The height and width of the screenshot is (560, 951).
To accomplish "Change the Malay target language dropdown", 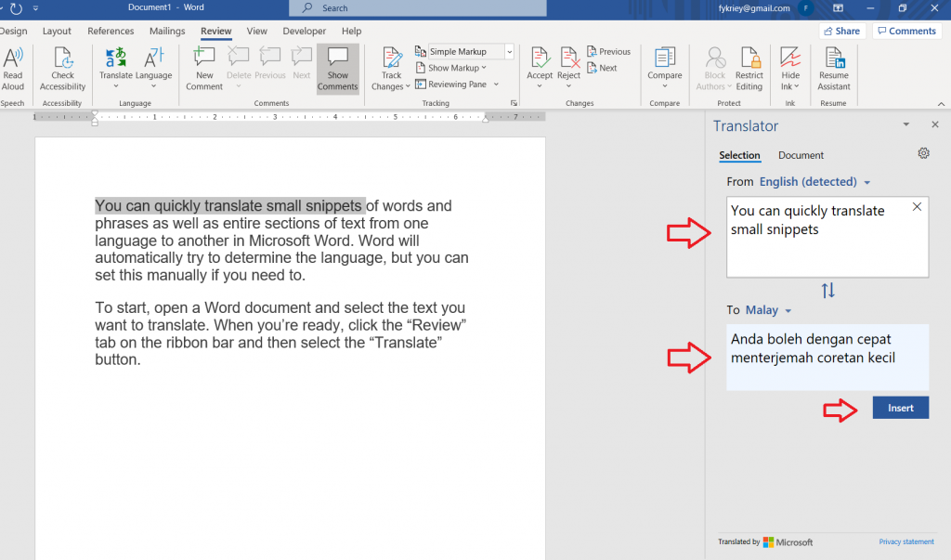I will coord(768,310).
